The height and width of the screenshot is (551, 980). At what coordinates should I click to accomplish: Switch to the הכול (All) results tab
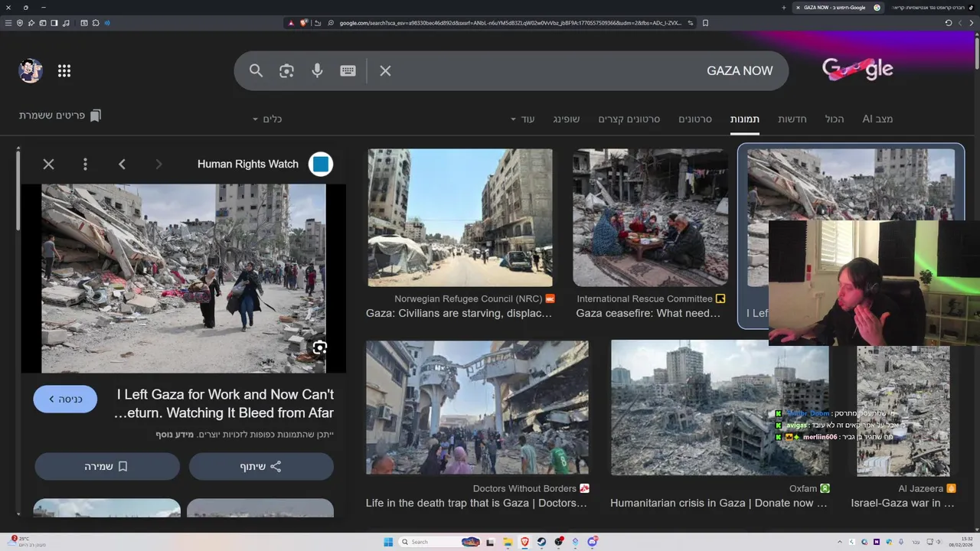835,119
